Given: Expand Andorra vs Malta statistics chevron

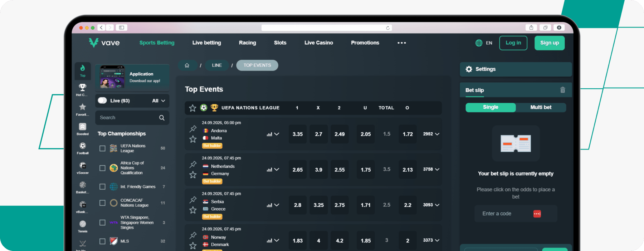Looking at the screenshot, I should pos(277,134).
